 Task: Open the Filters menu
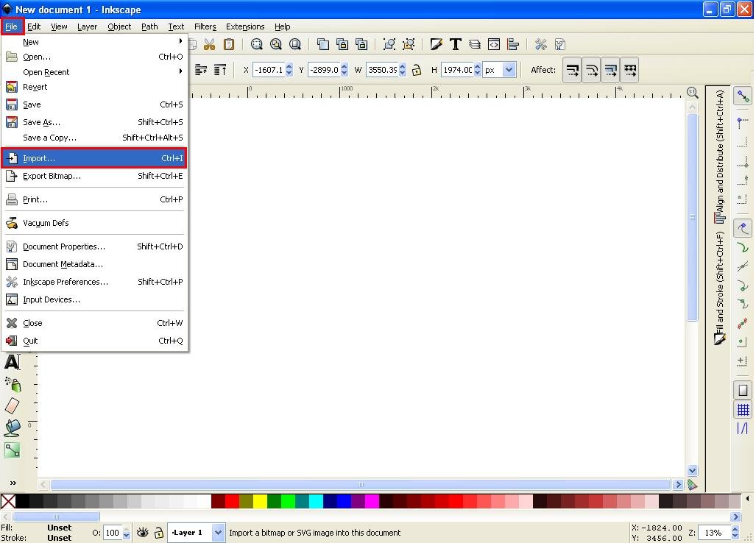[x=205, y=26]
